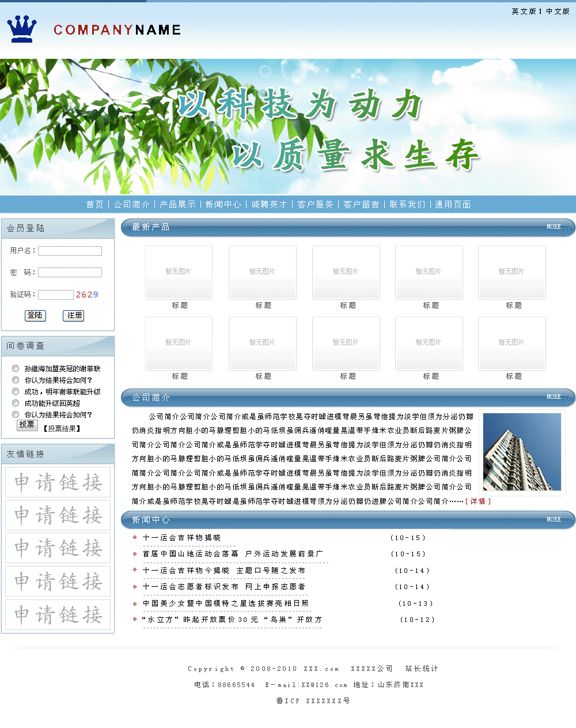Click the first 申请链接 banner
Viewport: 576px width, 728px height.
[x=58, y=482]
